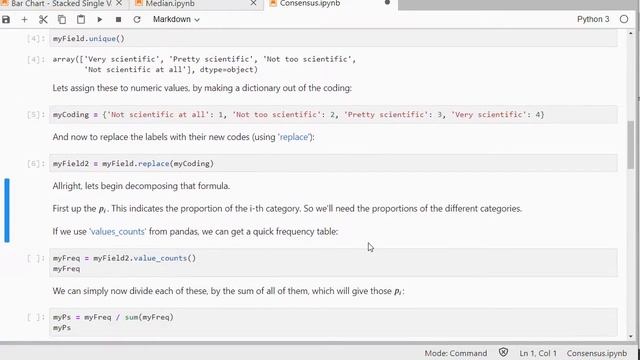The image size is (640, 360).
Task: Open the 'values_counts' pandas link
Action: 118,231
